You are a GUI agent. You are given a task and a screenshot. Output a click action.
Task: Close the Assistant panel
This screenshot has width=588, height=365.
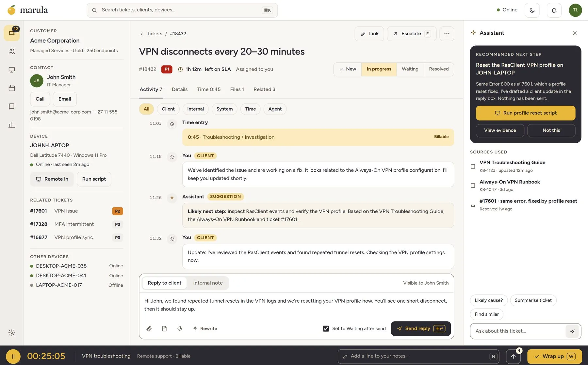click(575, 33)
